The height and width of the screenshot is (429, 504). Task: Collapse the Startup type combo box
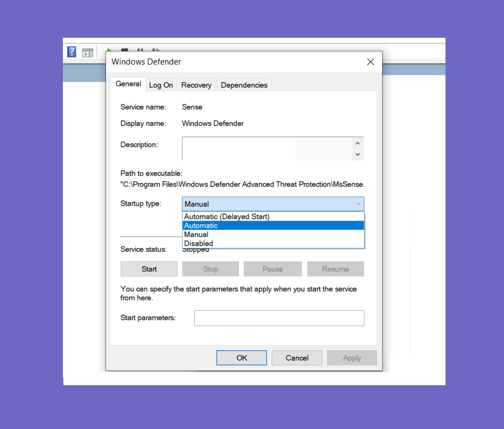pos(273,204)
